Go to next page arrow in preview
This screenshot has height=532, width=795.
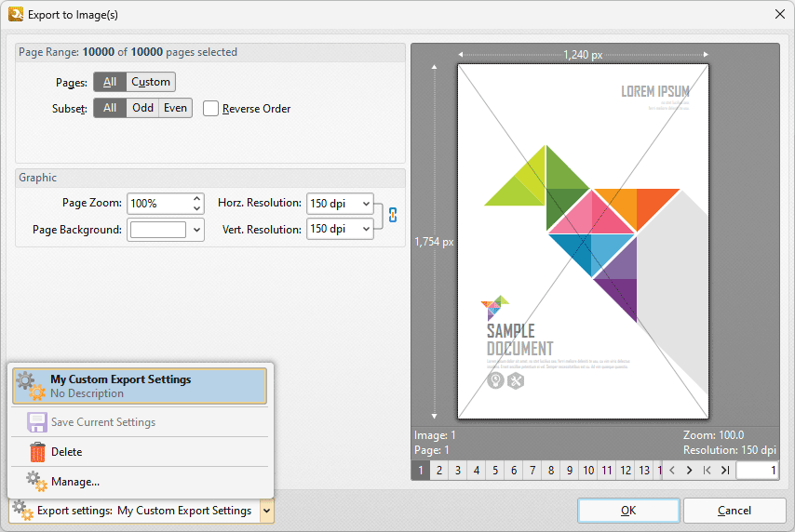[689, 471]
